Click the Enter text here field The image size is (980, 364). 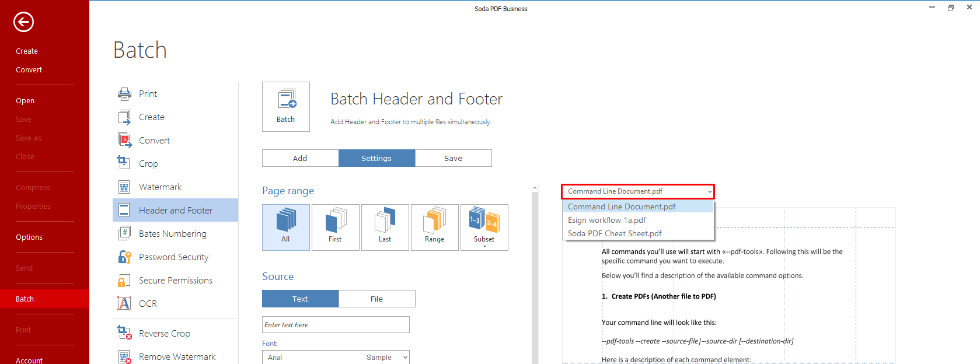(336, 325)
